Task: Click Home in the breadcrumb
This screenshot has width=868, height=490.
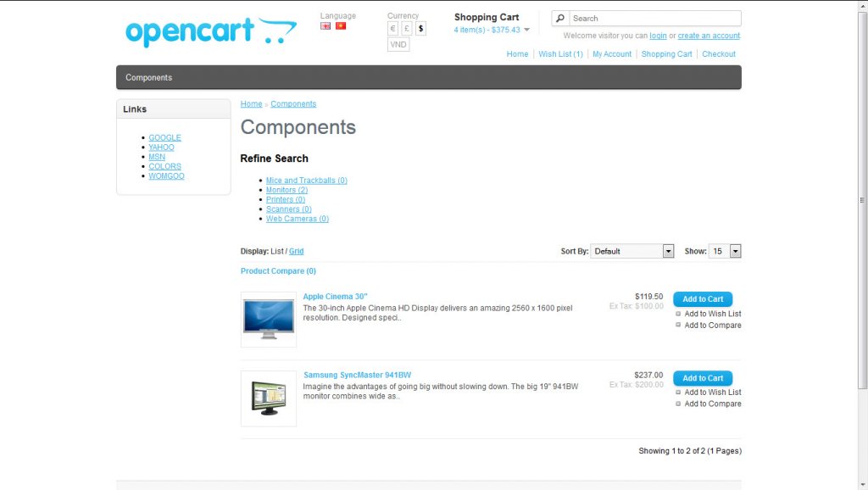Action: [x=251, y=104]
